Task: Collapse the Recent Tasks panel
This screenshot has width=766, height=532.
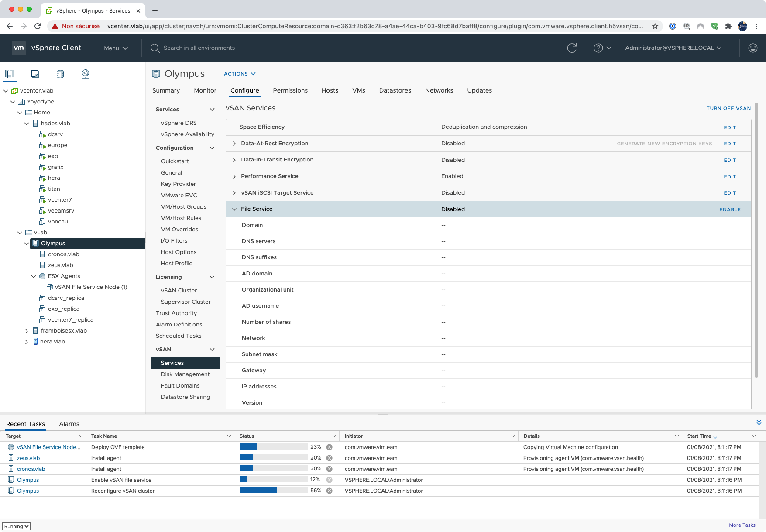Action: coord(759,422)
